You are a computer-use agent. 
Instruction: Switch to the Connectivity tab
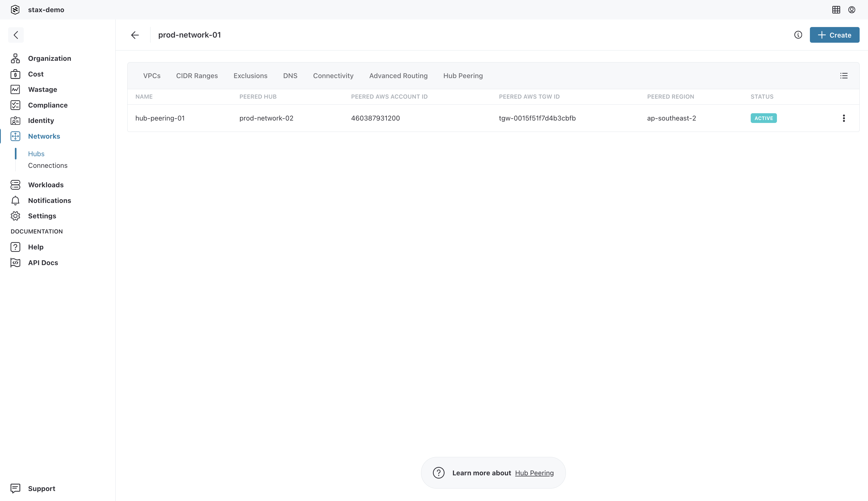333,76
